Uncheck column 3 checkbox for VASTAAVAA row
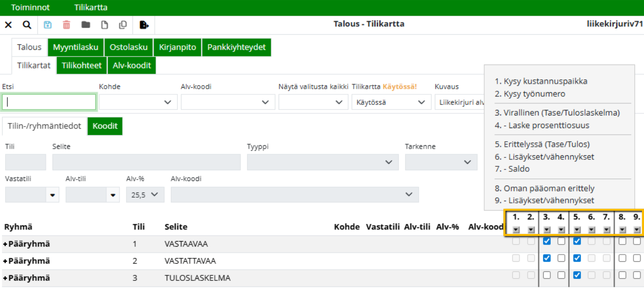The width and height of the screenshot is (644, 296). coord(547,241)
